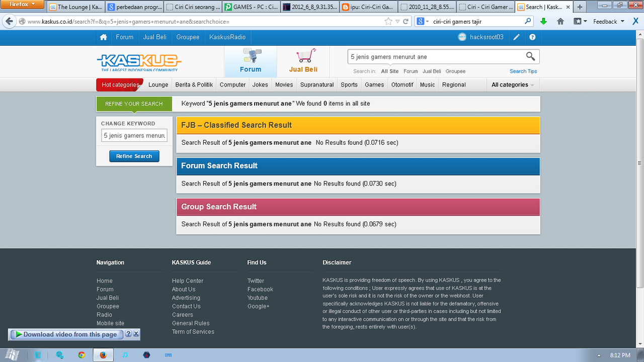The image size is (644, 362).
Task: Open a new tab with the plus button
Action: [x=580, y=7]
